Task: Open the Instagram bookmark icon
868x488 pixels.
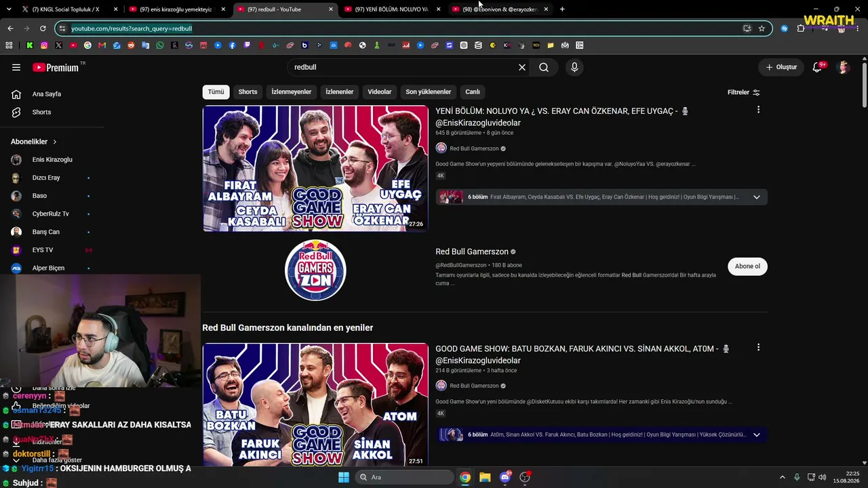Action: tap(44, 45)
